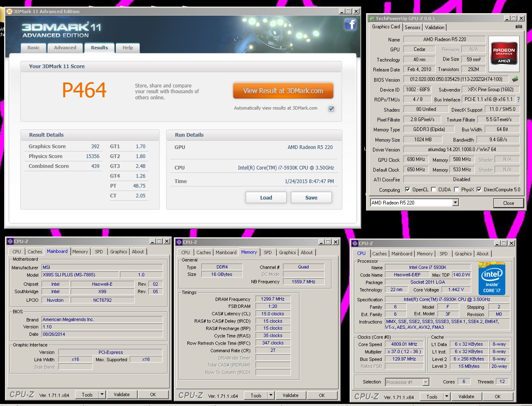
Task: Click the Load button in Run Details
Action: pyautogui.click(x=266, y=197)
